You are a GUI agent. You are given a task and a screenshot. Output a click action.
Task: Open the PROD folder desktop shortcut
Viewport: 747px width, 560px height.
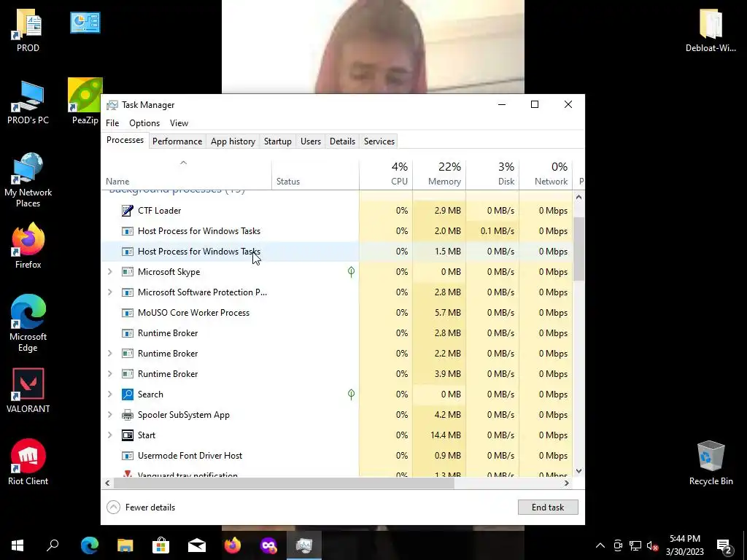tap(28, 29)
